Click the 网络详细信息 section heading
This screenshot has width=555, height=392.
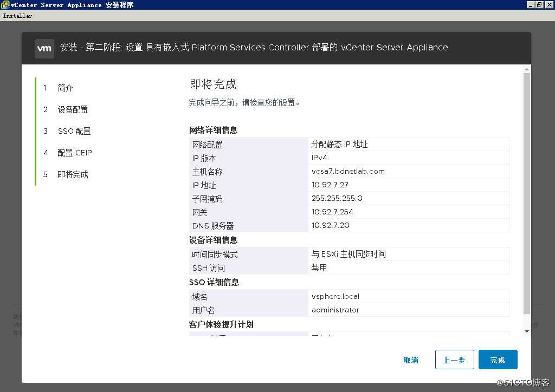(214, 130)
